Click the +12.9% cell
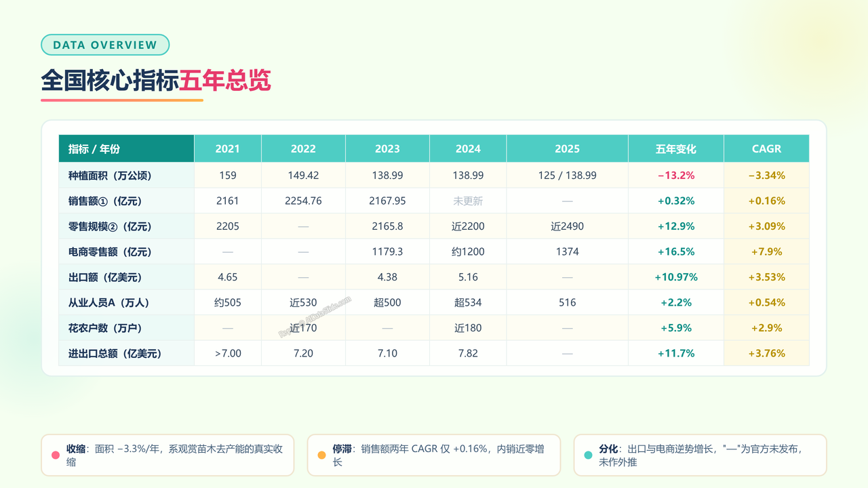 tap(676, 226)
